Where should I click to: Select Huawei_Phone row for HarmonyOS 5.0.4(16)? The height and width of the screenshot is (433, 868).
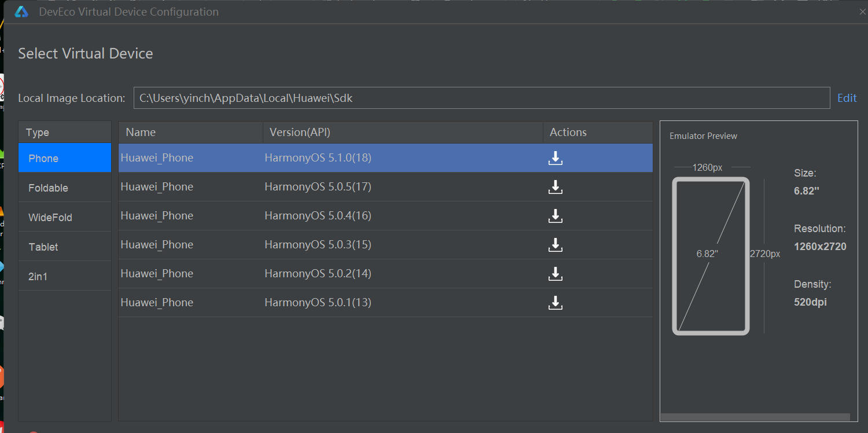click(385, 216)
